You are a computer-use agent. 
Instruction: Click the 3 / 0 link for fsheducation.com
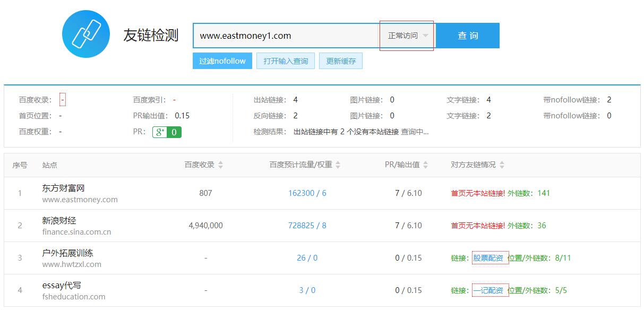click(x=306, y=290)
